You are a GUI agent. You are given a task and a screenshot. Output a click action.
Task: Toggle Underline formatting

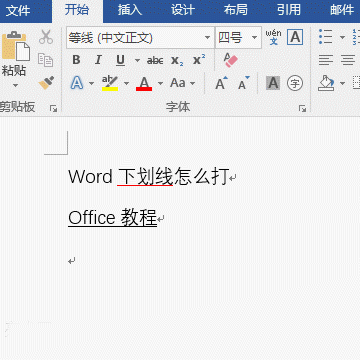(120, 60)
